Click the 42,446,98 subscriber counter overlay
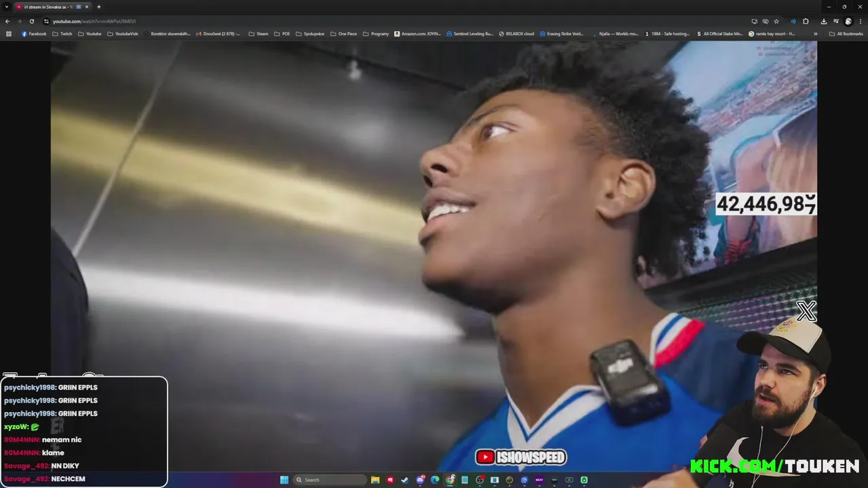 click(766, 204)
